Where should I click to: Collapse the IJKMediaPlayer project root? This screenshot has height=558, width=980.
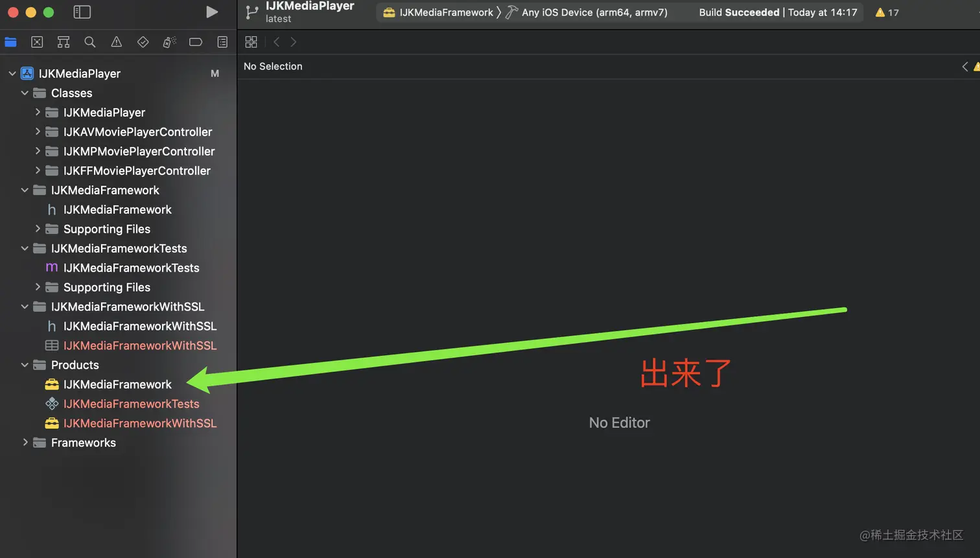click(x=12, y=73)
